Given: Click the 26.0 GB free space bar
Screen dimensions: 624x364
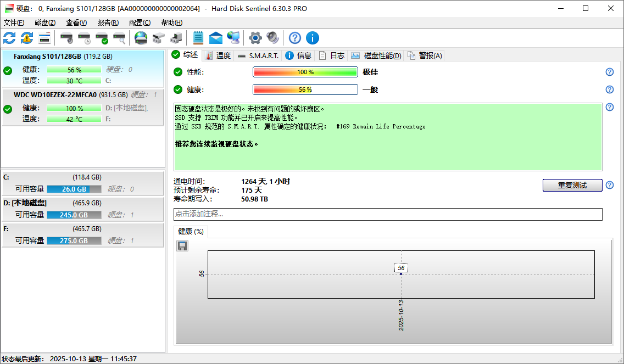Looking at the screenshot, I should (74, 189).
